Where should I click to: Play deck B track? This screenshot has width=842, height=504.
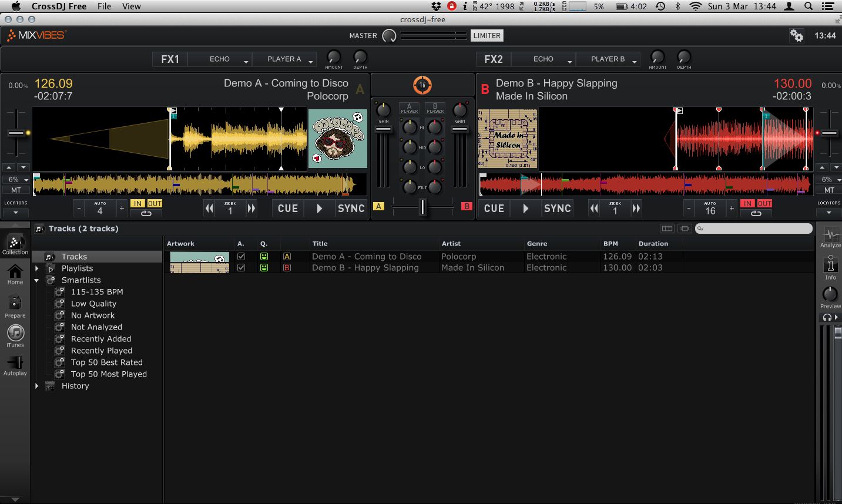(x=525, y=208)
